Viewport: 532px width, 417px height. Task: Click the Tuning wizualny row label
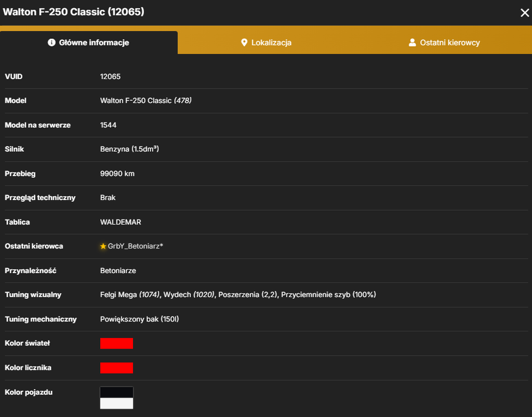[33, 295]
